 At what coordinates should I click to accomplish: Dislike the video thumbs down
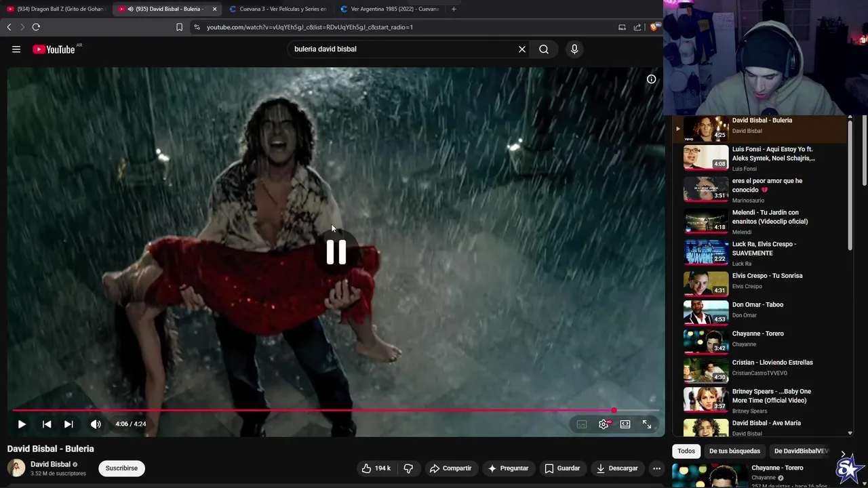(x=408, y=468)
